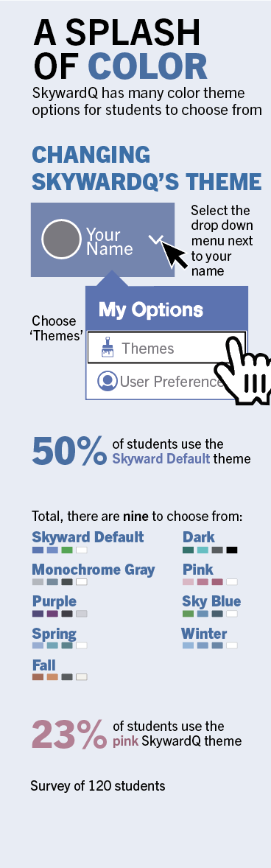Click the Pink theme label in list
The image size is (271, 868).
[x=197, y=569]
